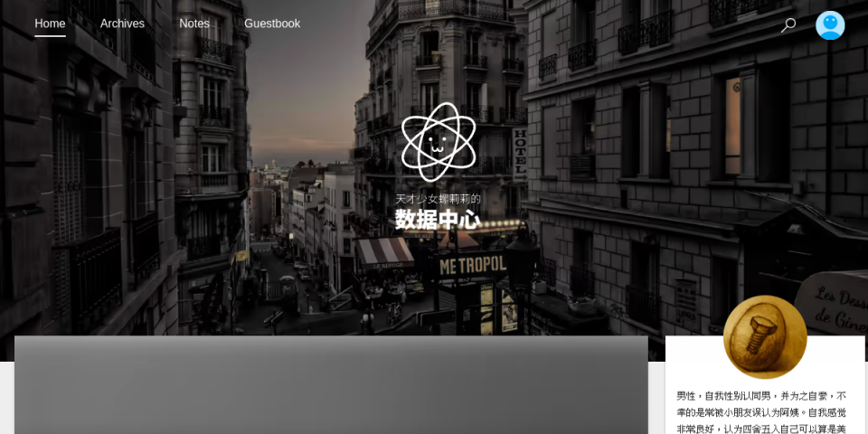Go to the Archives page
Image resolution: width=868 pixels, height=434 pixels.
[122, 24]
